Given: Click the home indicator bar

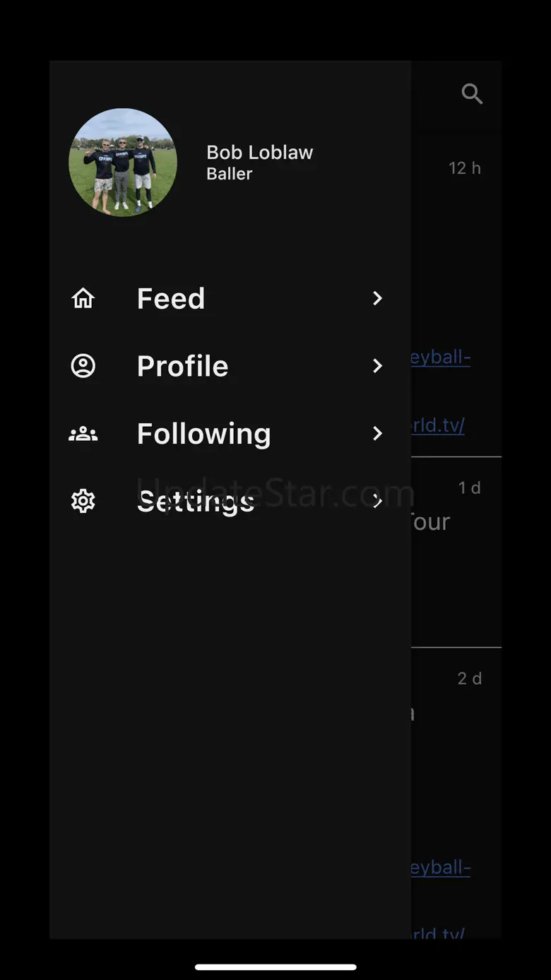Looking at the screenshot, I should pyautogui.click(x=275, y=967).
